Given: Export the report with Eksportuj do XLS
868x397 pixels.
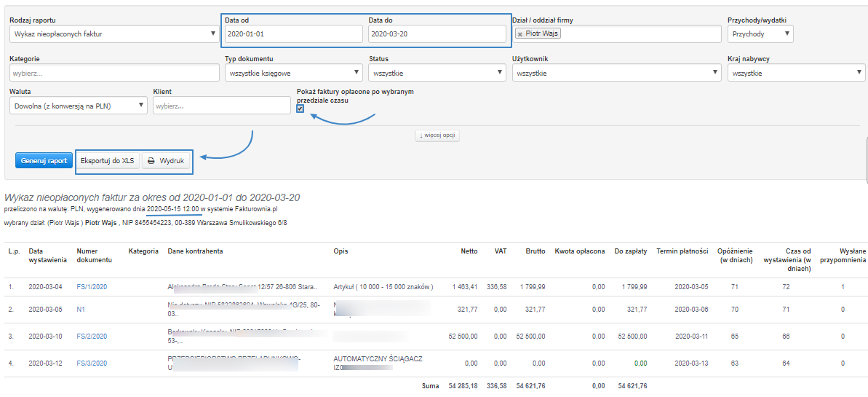Looking at the screenshot, I should pos(107,161).
